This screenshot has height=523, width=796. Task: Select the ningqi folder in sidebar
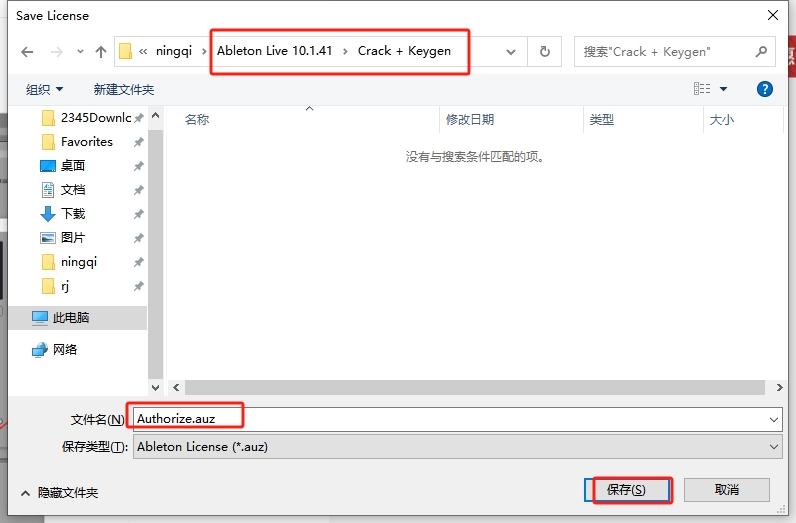coord(69,262)
